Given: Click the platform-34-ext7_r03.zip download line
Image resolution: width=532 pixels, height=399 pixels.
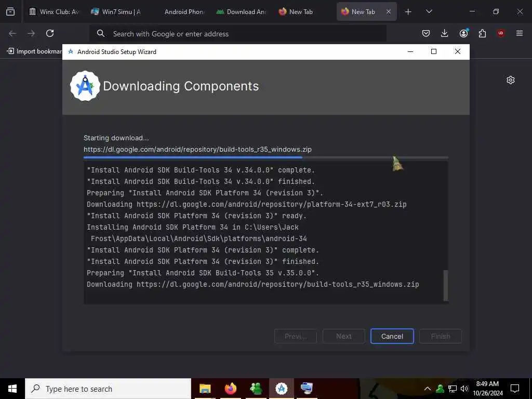Looking at the screenshot, I should (247, 204).
